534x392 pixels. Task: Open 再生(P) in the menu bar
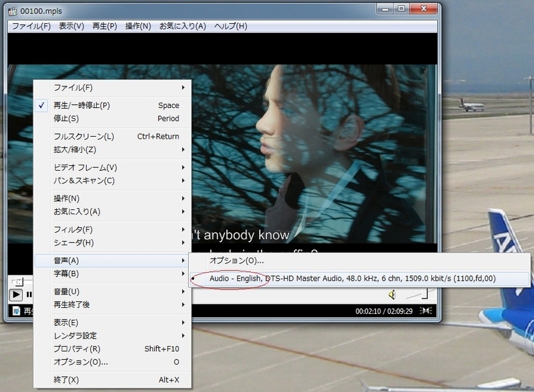click(x=105, y=26)
